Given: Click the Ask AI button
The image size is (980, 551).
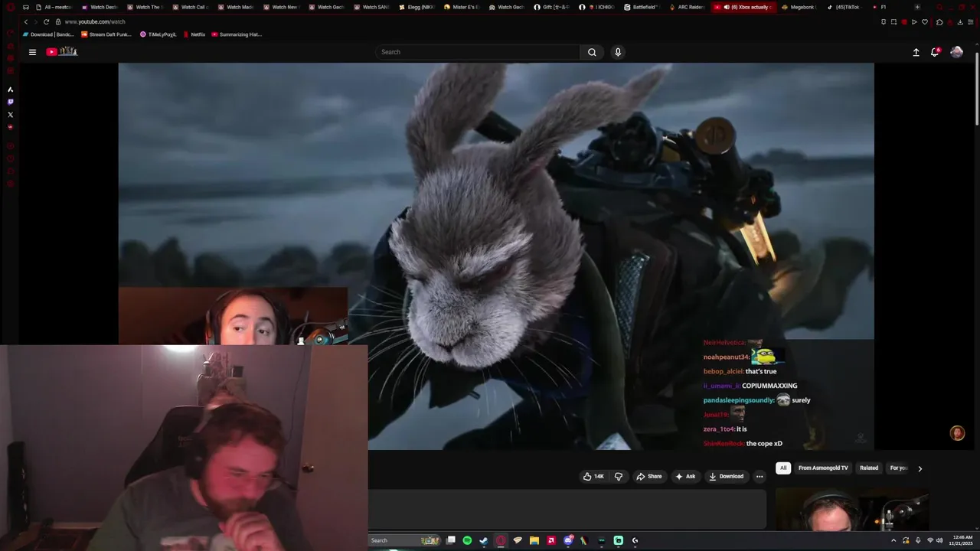Looking at the screenshot, I should [684, 476].
